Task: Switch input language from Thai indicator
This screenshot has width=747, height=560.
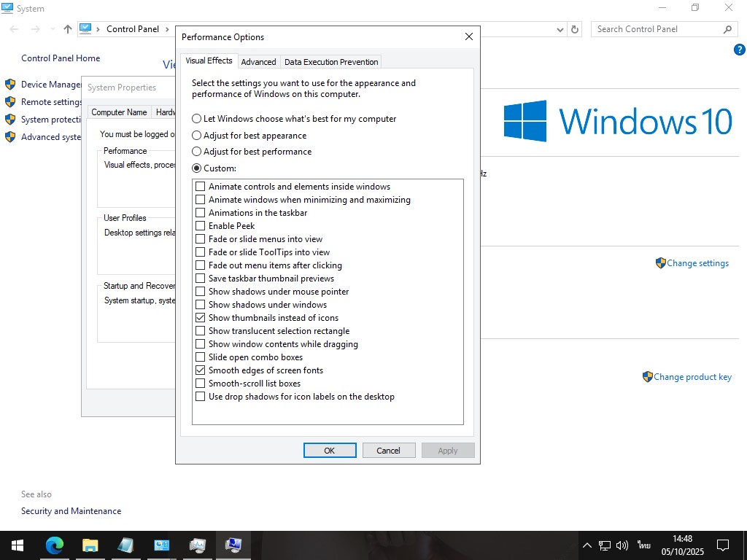Action: point(643,545)
